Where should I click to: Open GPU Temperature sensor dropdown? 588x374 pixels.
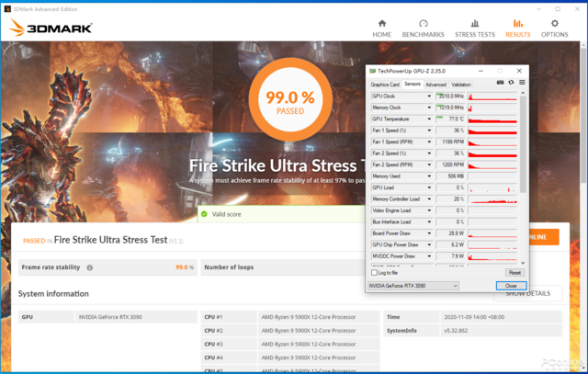[x=429, y=119]
